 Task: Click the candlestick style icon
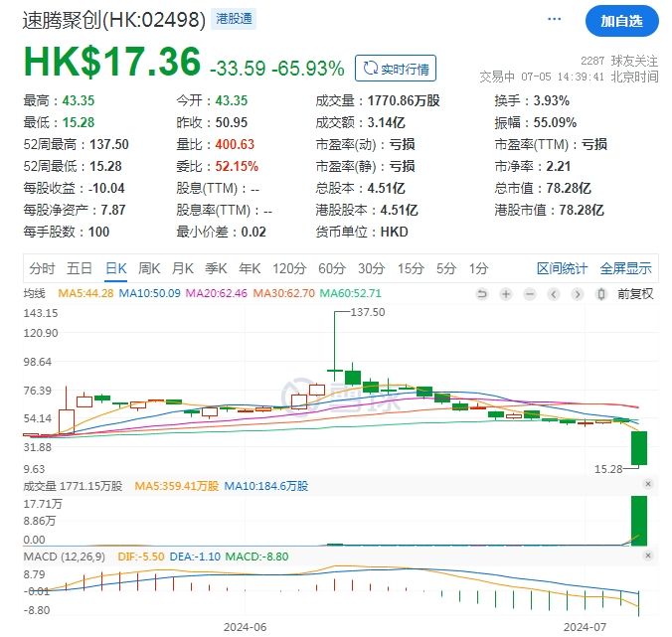click(601, 294)
